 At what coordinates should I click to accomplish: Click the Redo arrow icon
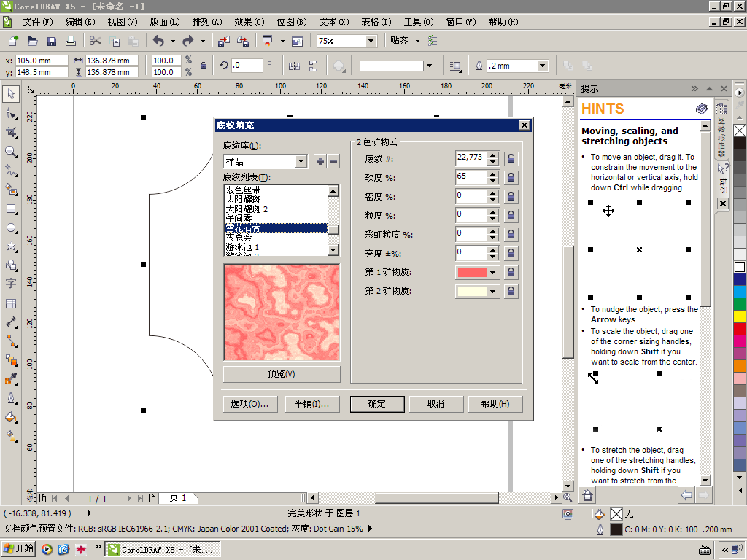click(x=188, y=41)
